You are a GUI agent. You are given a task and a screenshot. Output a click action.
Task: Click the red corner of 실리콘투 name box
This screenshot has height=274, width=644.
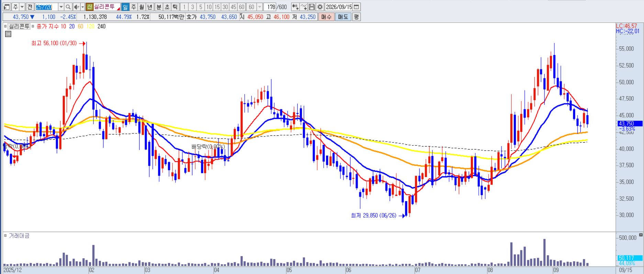point(119,9)
